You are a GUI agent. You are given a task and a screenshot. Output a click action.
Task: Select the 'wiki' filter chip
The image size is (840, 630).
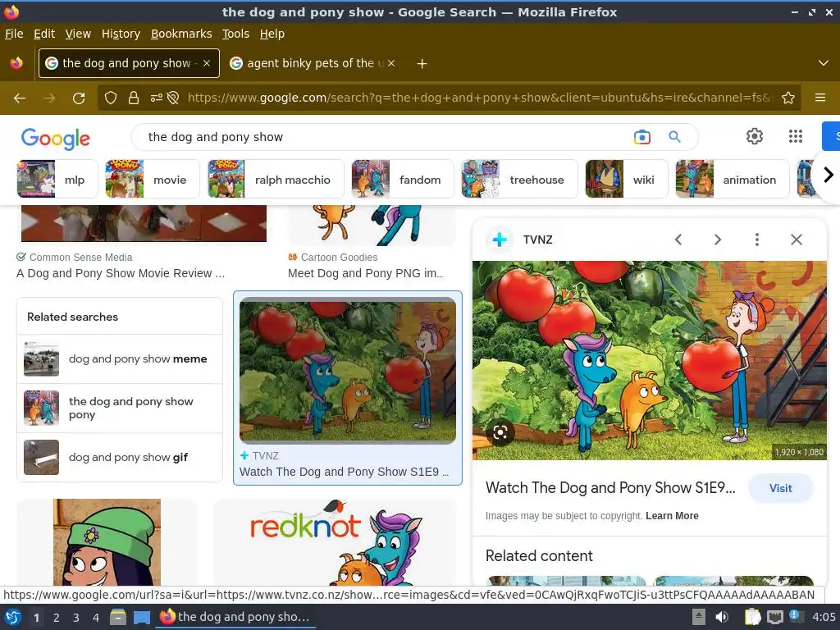[x=626, y=180]
